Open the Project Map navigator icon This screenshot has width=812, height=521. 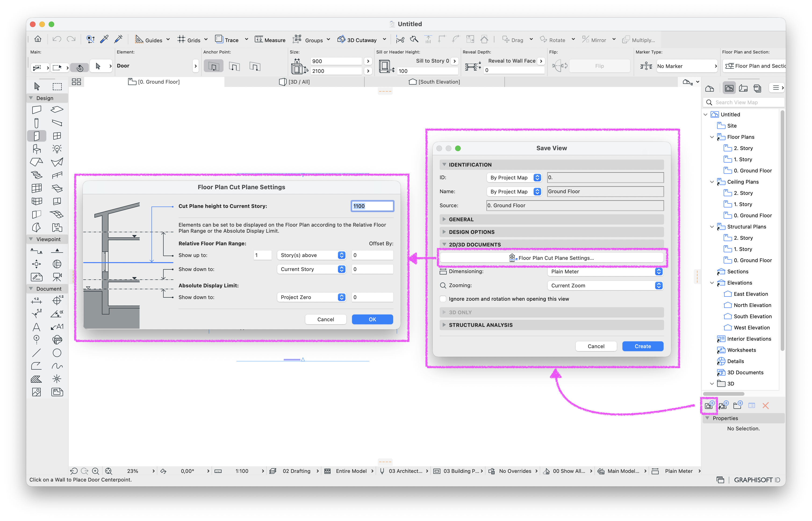pyautogui.click(x=709, y=88)
